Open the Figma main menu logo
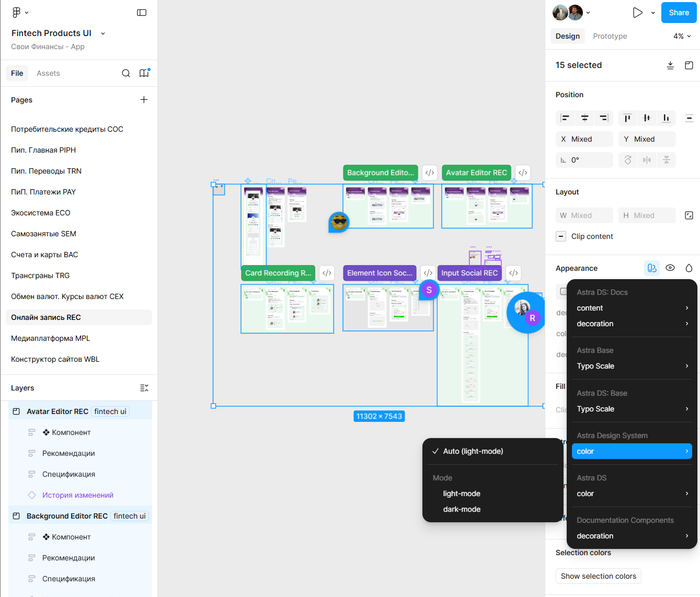 [x=17, y=12]
